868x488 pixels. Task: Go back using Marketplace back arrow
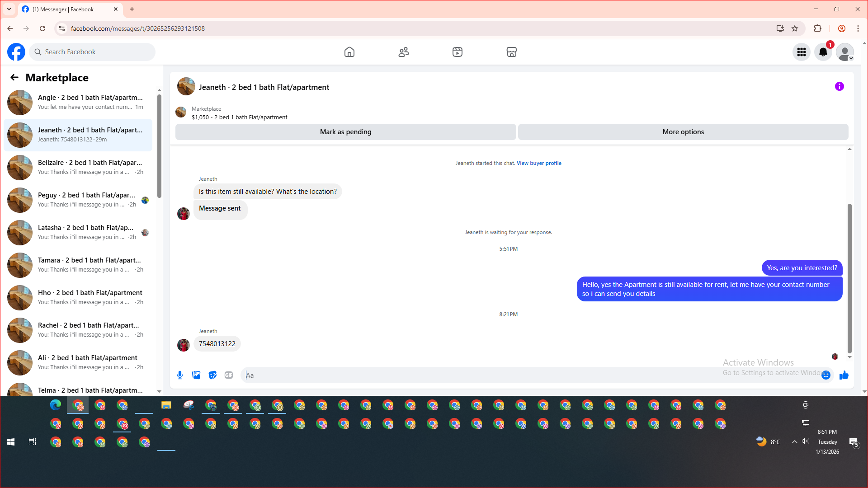point(14,78)
